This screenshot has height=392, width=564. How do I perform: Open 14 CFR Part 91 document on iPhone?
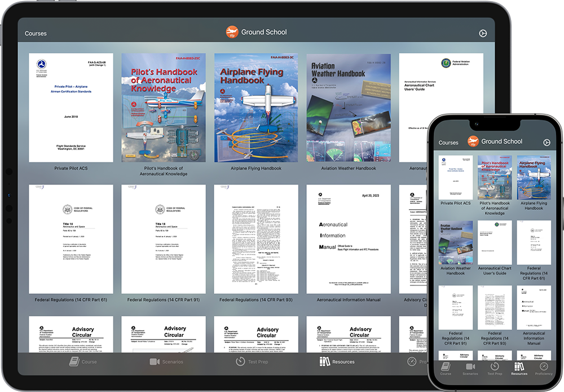pyautogui.click(x=456, y=308)
